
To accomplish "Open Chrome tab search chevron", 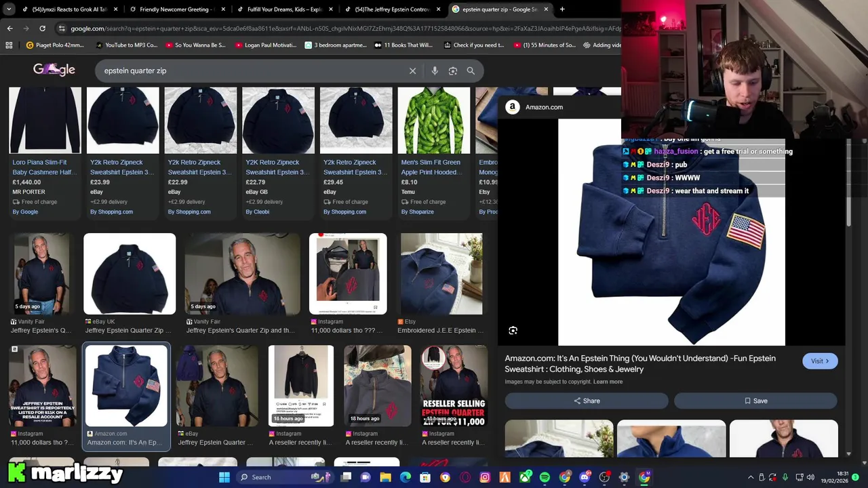I will point(9,9).
